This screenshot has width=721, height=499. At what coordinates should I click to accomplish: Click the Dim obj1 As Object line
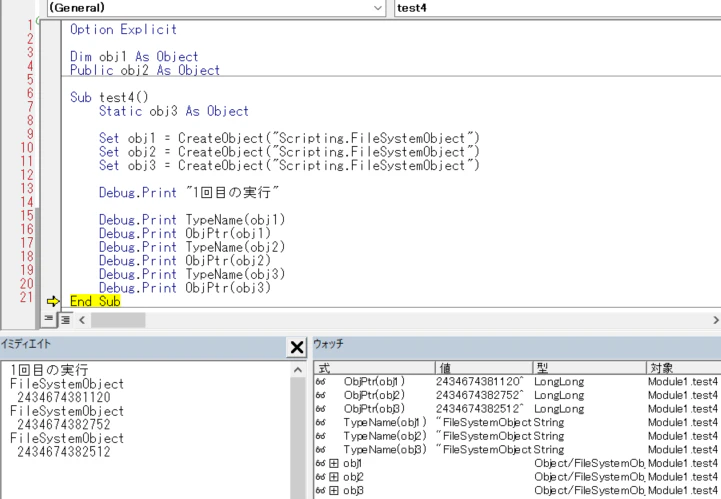click(x=134, y=57)
